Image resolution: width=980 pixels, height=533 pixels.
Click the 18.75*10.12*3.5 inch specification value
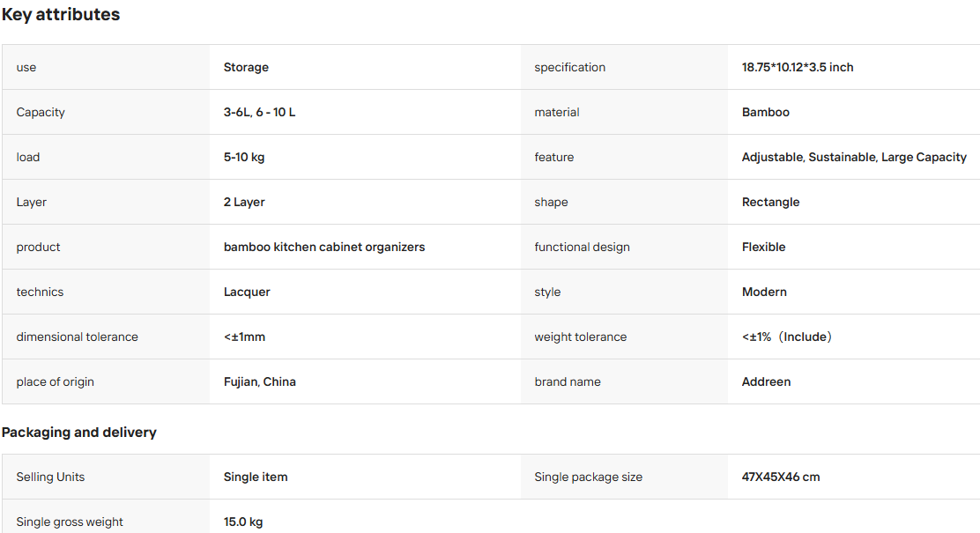click(x=798, y=67)
